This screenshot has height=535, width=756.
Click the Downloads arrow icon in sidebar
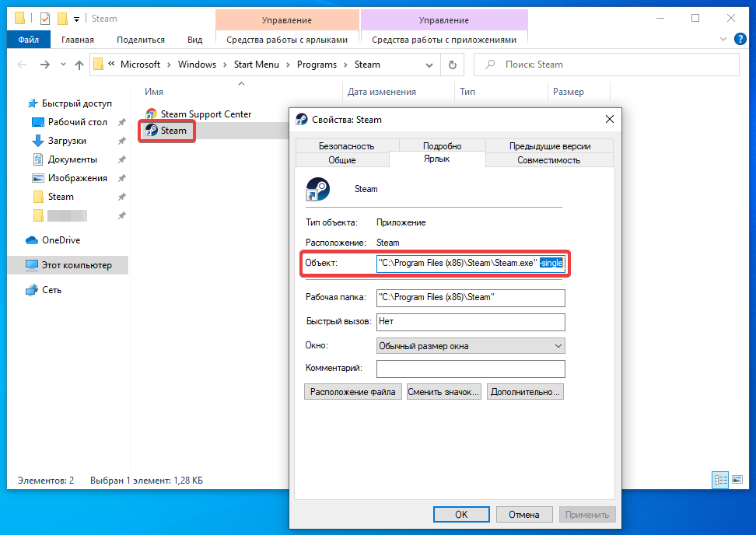pyautogui.click(x=38, y=141)
